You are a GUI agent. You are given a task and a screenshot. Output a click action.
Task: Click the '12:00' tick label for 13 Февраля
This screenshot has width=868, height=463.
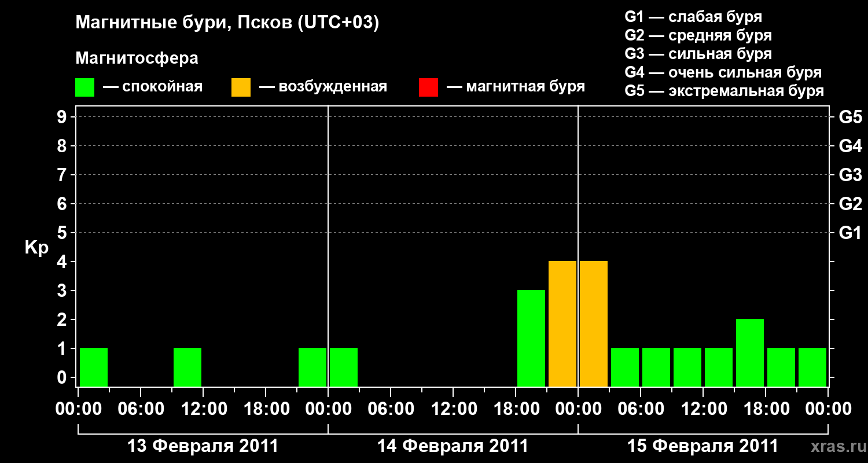point(203,409)
